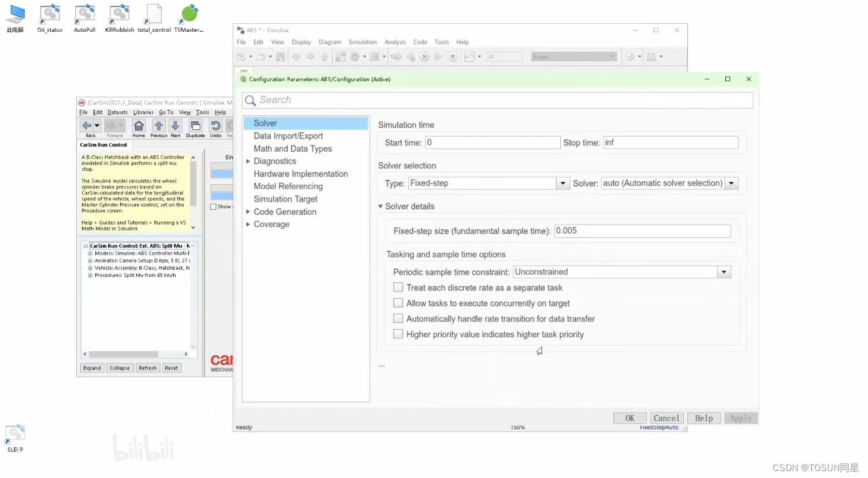Expand the Vehicle: Assembly B-Class tree node
The height and width of the screenshot is (478, 868).
click(x=90, y=268)
